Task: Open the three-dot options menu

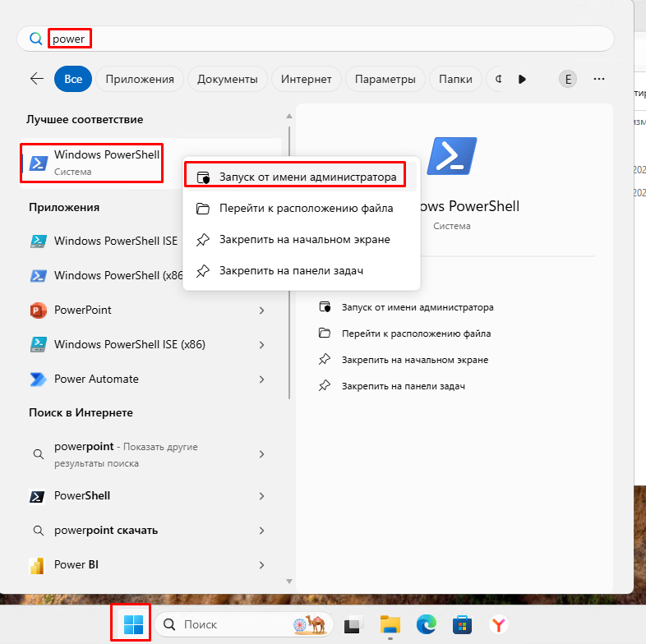Action: tap(599, 79)
